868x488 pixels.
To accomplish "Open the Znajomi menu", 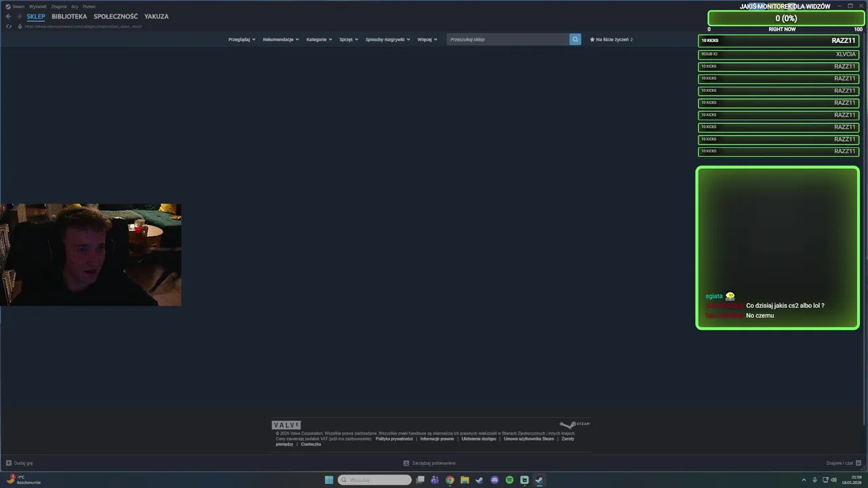I will [59, 6].
